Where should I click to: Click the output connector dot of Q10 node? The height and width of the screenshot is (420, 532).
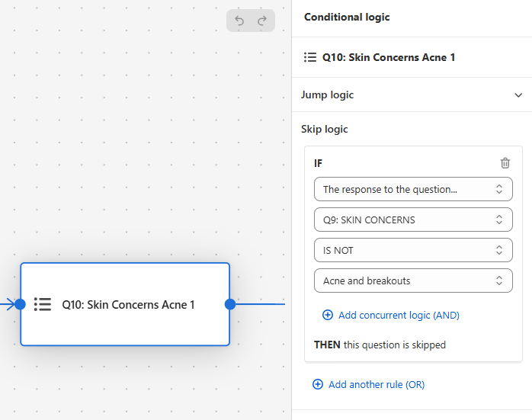click(230, 304)
